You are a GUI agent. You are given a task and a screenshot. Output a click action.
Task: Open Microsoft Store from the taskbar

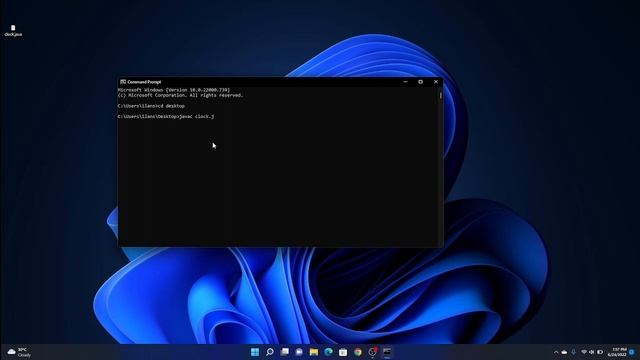[x=343, y=352]
